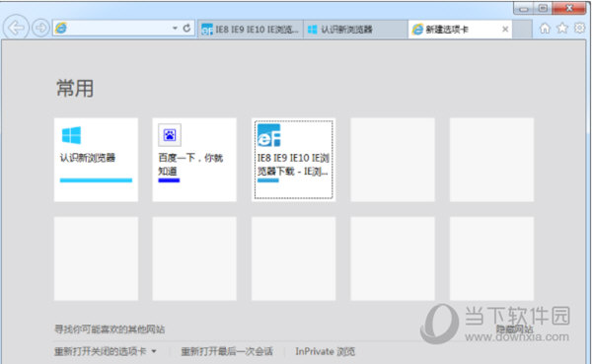Image resolution: width=592 pixels, height=364 pixels.
Task: Click the IE favicon on 新建选项卡 tab
Action: [417, 29]
